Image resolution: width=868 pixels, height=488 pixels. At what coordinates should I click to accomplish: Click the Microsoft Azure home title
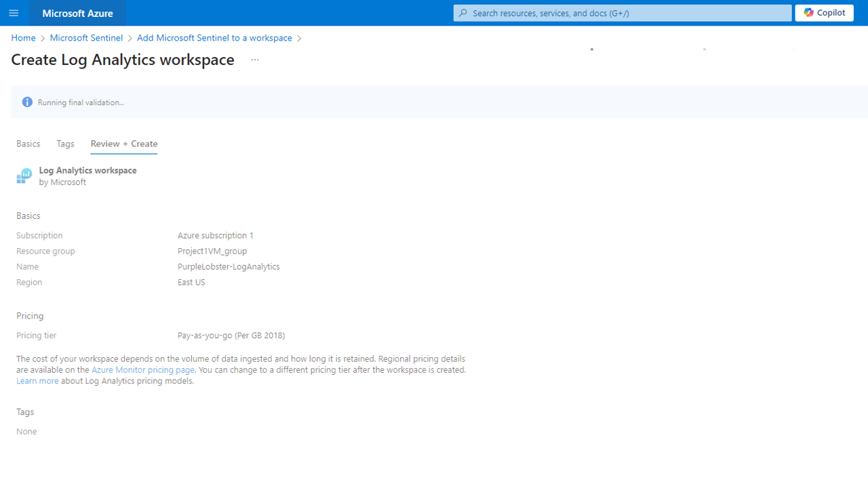pos(77,13)
